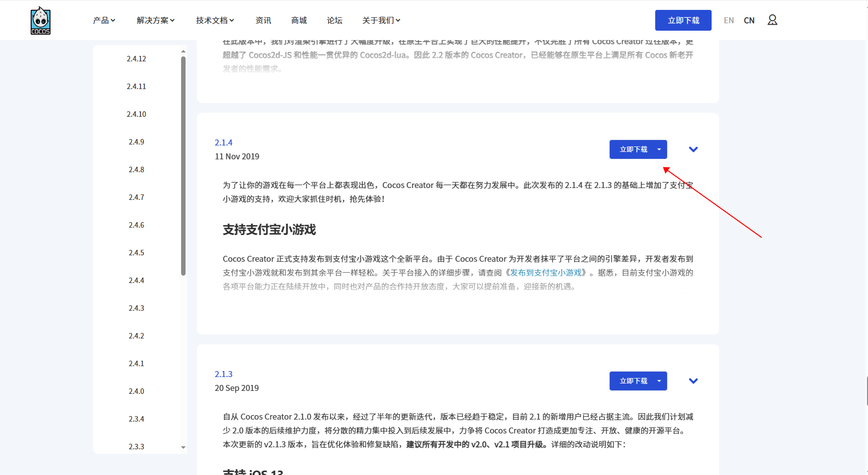Viewport: 868px width, 475px height.
Task: Select version 2.3.3 in sidebar
Action: click(x=137, y=446)
